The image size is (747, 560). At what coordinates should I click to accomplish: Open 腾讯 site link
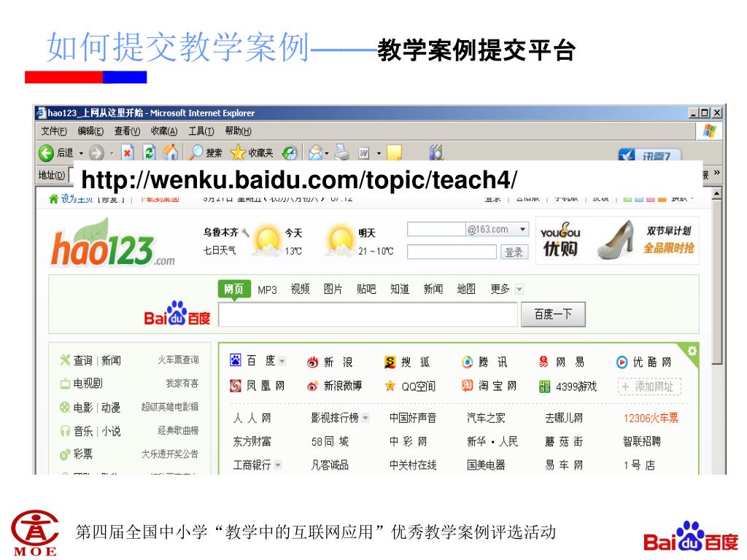click(485, 362)
